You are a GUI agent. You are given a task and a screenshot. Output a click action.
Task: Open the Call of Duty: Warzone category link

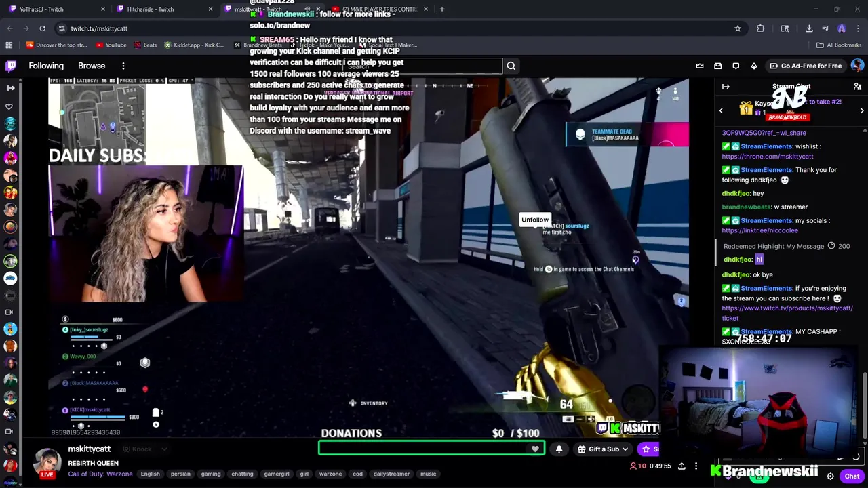point(100,474)
